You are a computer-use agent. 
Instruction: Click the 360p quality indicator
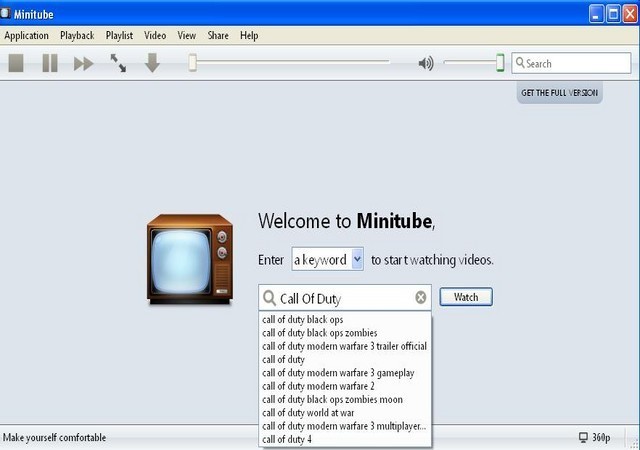point(601,437)
